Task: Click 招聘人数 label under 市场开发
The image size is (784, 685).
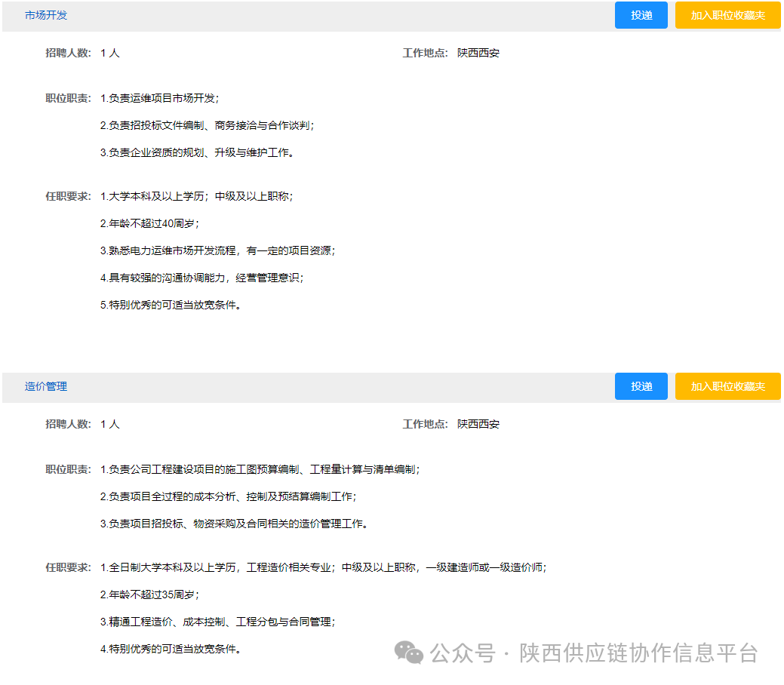Action: point(68,53)
